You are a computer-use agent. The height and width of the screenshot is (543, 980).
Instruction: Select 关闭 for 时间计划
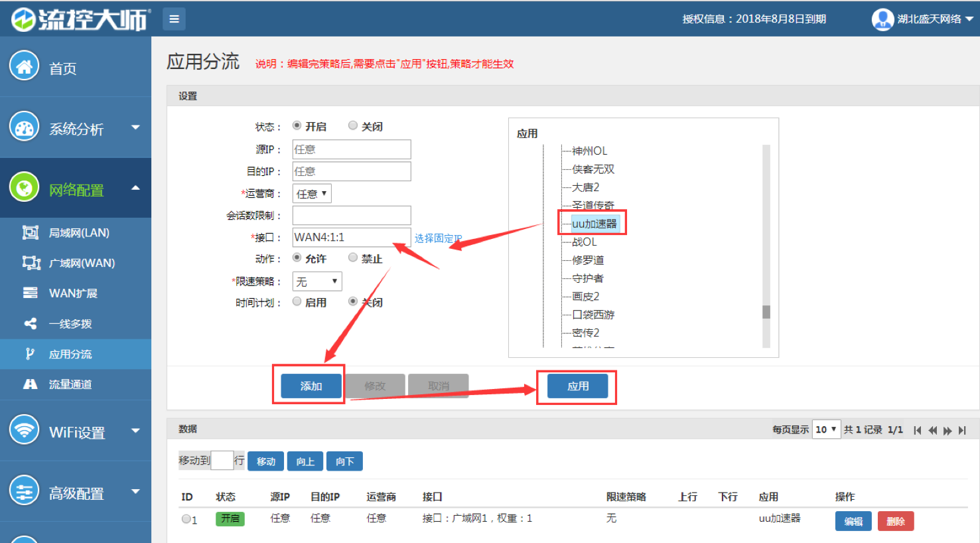(353, 301)
